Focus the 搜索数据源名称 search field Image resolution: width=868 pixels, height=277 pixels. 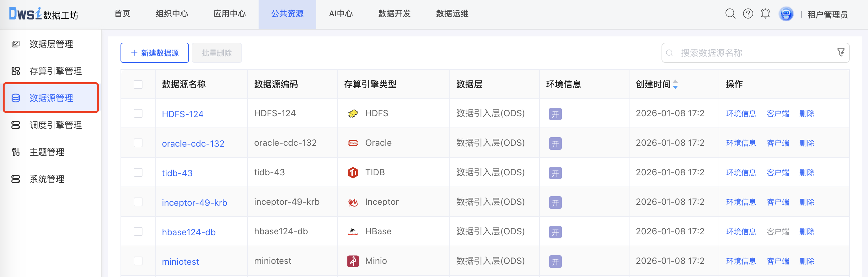click(x=755, y=53)
